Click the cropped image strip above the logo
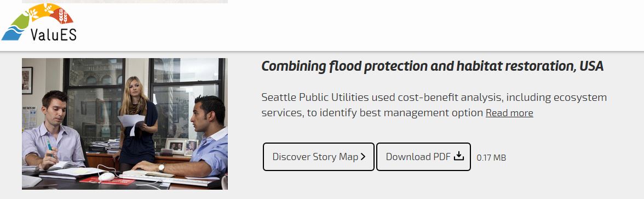The image size is (644, 199). tap(125, 2)
